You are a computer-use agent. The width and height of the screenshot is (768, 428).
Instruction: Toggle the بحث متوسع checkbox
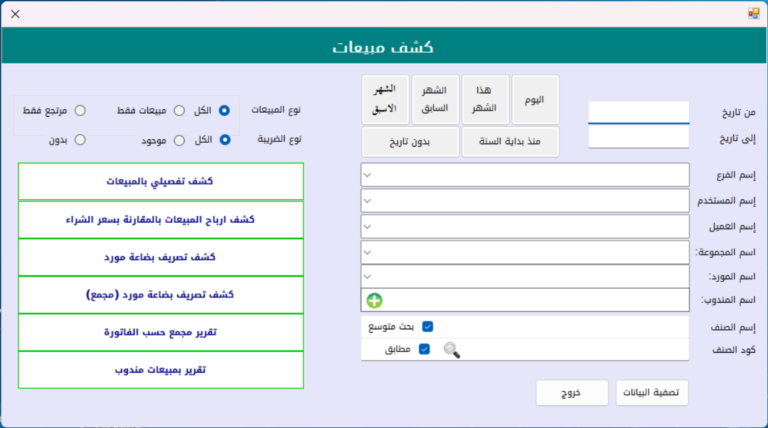click(428, 326)
